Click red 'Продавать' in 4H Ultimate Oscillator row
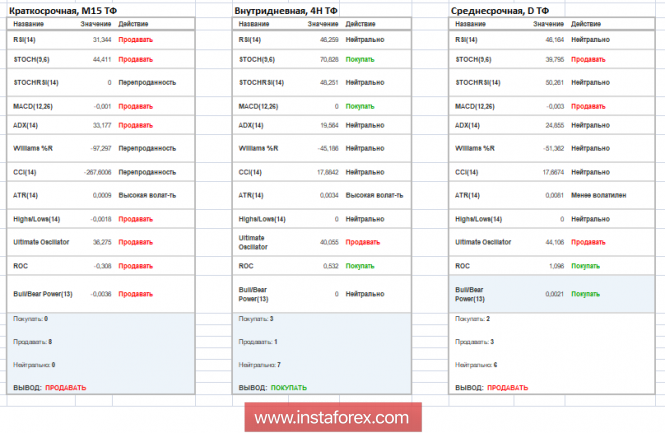665x433 pixels. 363,242
